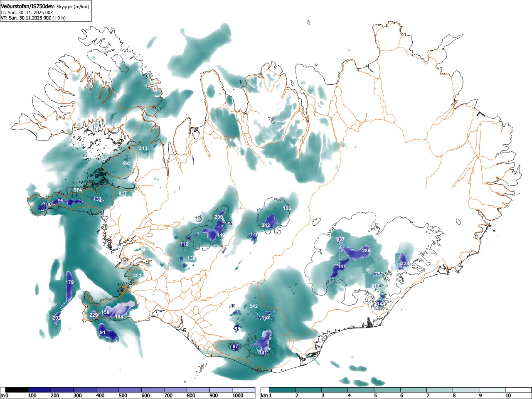The height and width of the screenshot is (399, 532).
Task: Click the 141 visibility value on map
Action: coord(342,266)
